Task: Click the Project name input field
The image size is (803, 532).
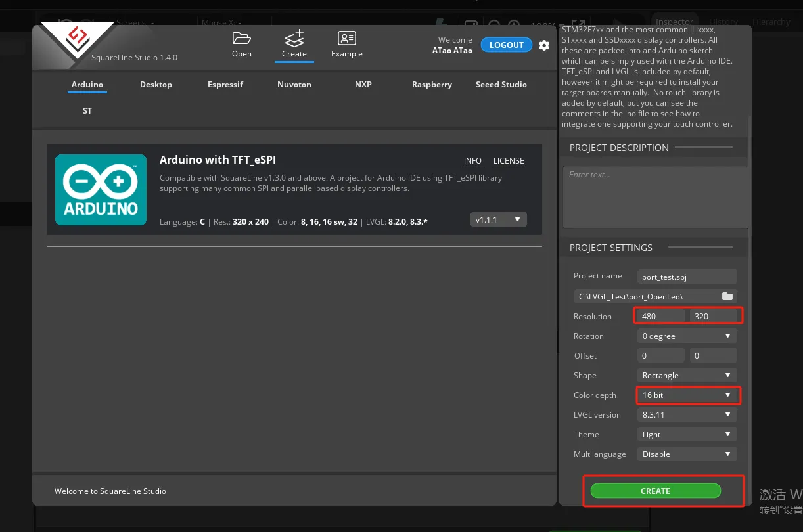Action: click(687, 277)
